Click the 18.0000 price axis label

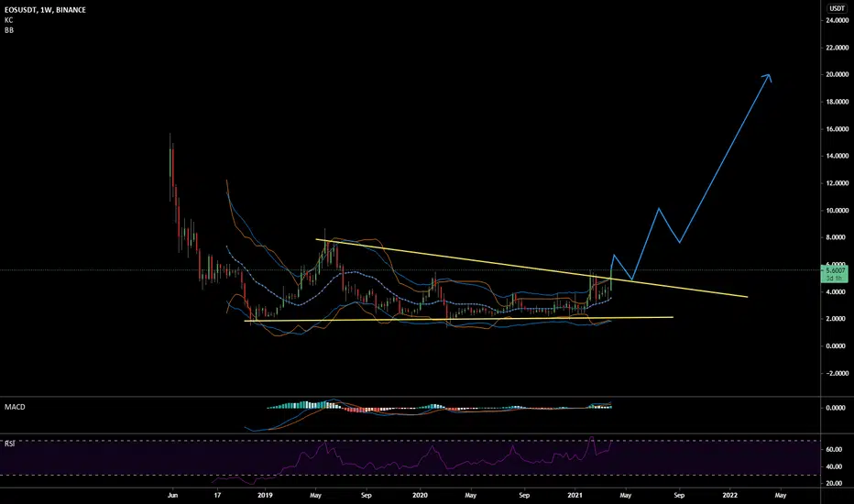838,102
